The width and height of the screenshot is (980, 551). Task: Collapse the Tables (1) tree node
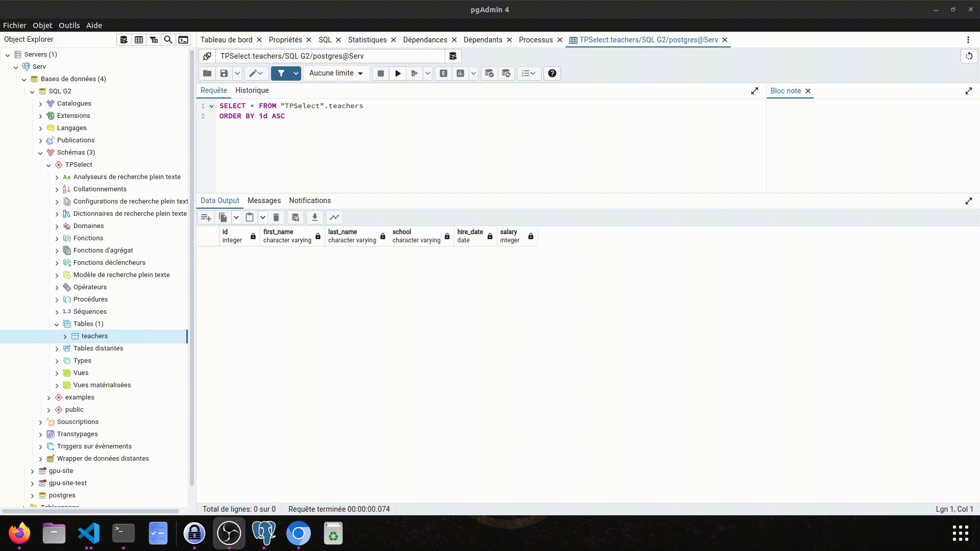coord(57,324)
